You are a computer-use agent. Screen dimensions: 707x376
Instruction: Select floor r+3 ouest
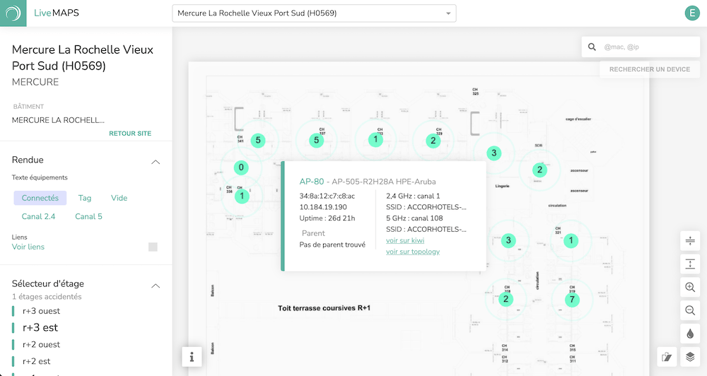(x=41, y=311)
